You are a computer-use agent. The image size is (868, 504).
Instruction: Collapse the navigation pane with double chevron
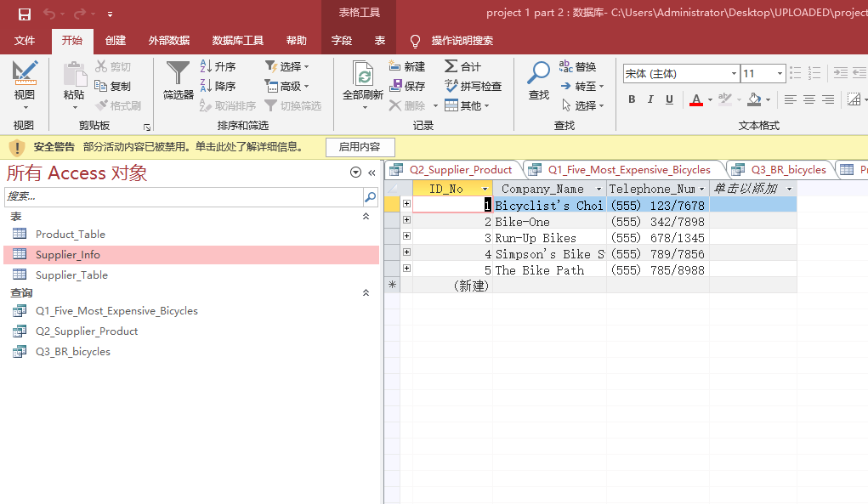coord(372,173)
